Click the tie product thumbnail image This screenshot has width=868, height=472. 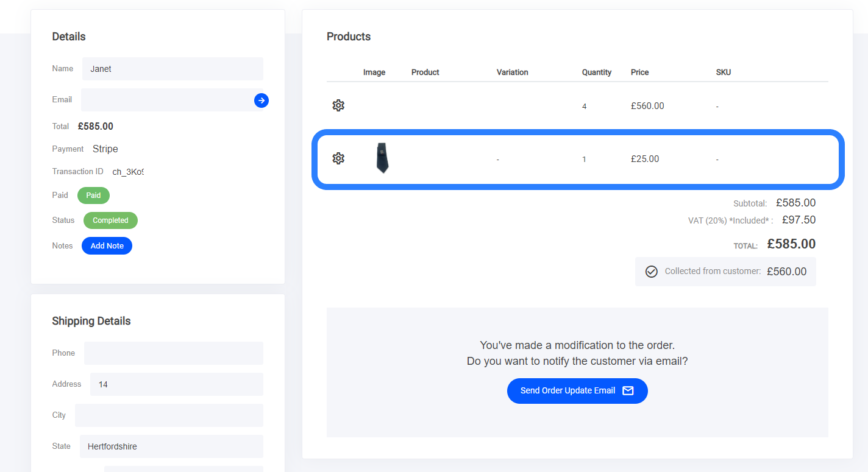[382, 158]
